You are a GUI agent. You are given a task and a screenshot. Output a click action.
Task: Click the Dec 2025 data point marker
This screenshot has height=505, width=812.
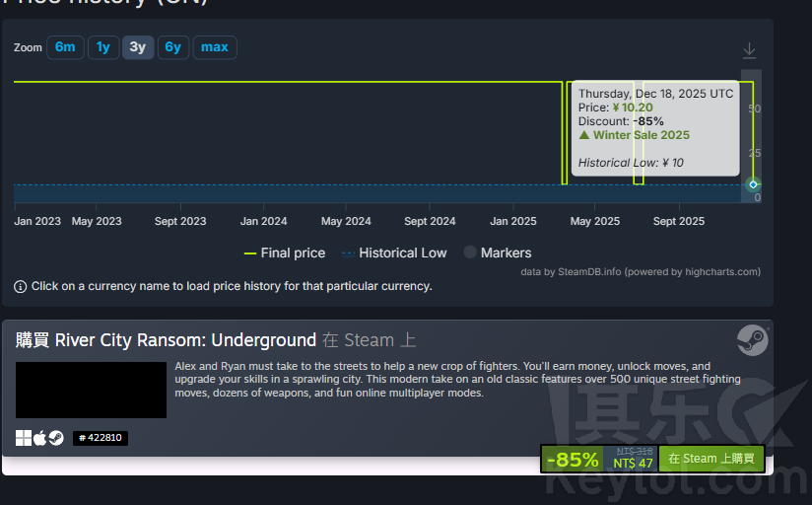[753, 184]
